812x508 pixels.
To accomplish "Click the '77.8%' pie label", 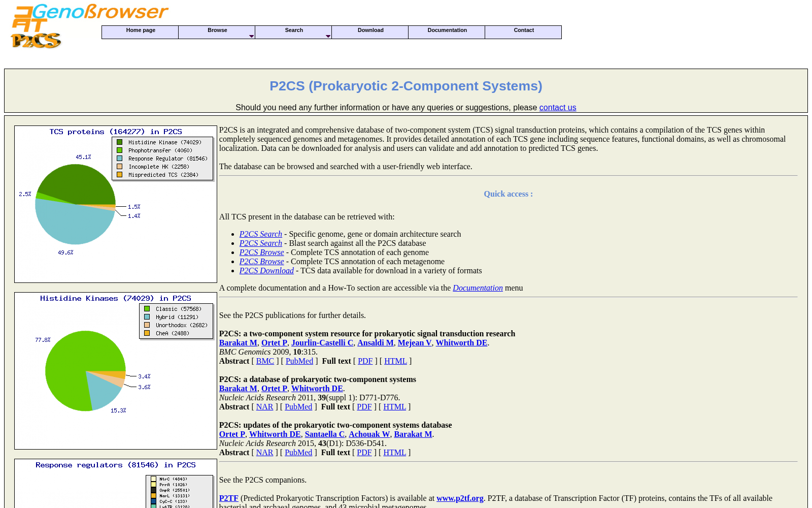I will pyautogui.click(x=43, y=340).
